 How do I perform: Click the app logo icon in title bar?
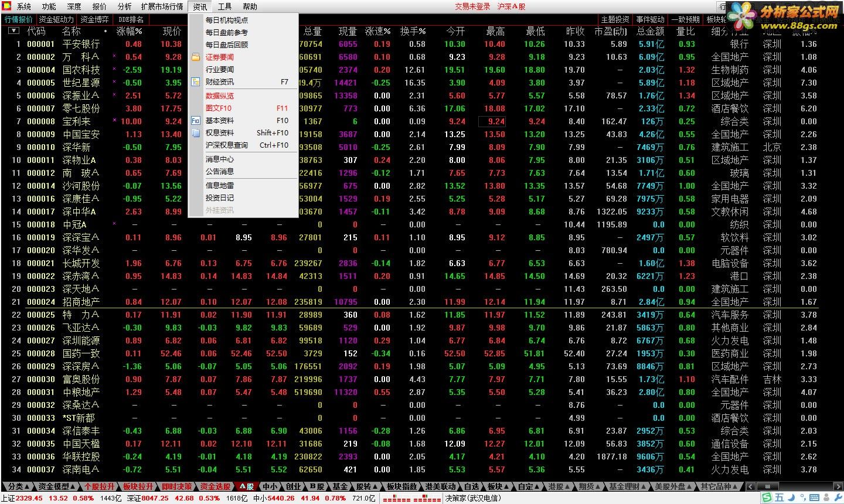coord(7,6)
